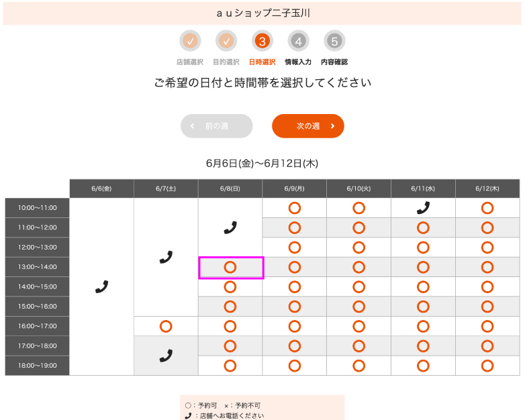Select 6/10 12:00~13:00 available slot
Image resolution: width=529 pixels, height=420 pixels.
click(359, 248)
